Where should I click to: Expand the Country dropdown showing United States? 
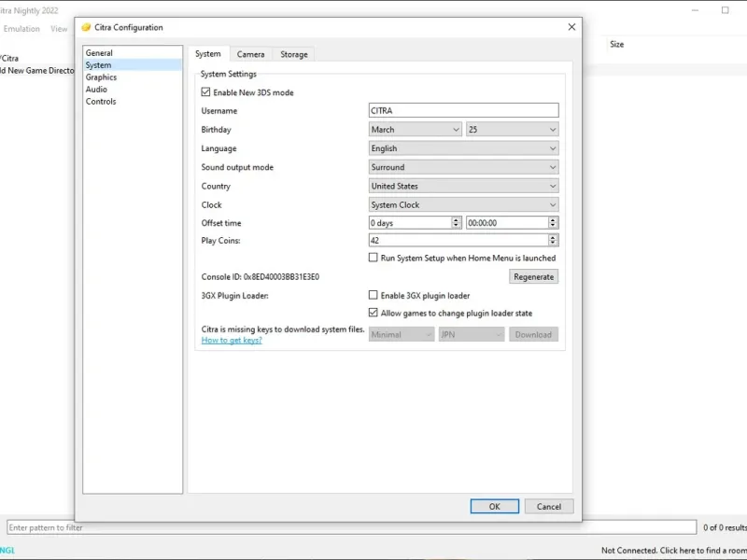pos(463,186)
